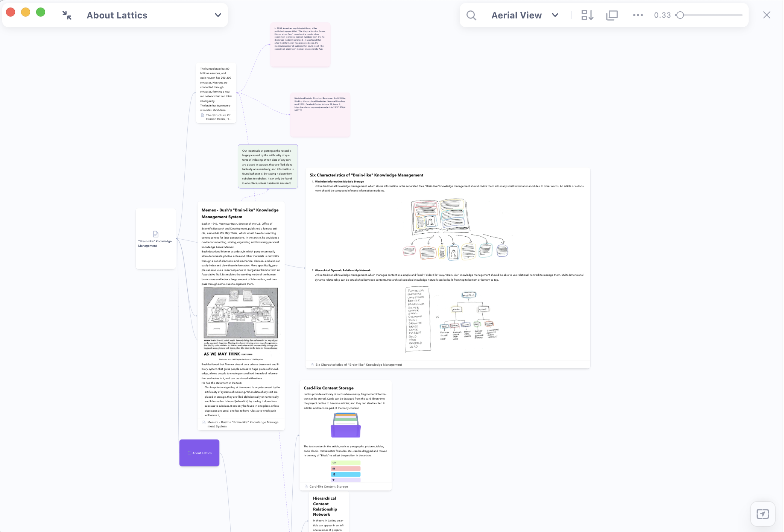Viewport: 784px width, 532px height.
Task: Open the Card-like Content Storage footer label
Action: point(328,486)
